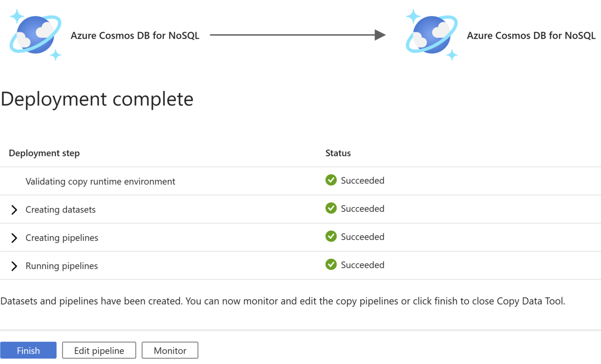Viewport: 601px width, 364px height.
Task: Click Finish to close Copy Data Tool
Action: pyautogui.click(x=28, y=350)
